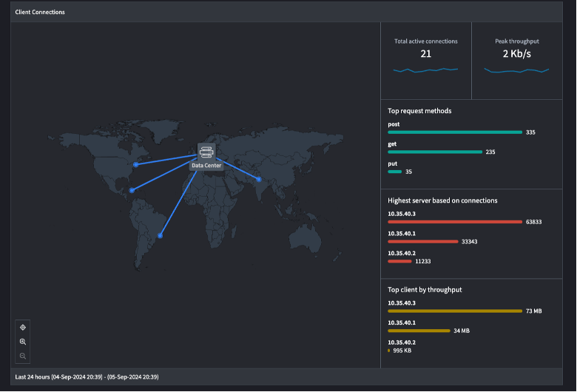The image size is (577, 392).
Task: Click the Peak throughput label
Action: coord(516,41)
